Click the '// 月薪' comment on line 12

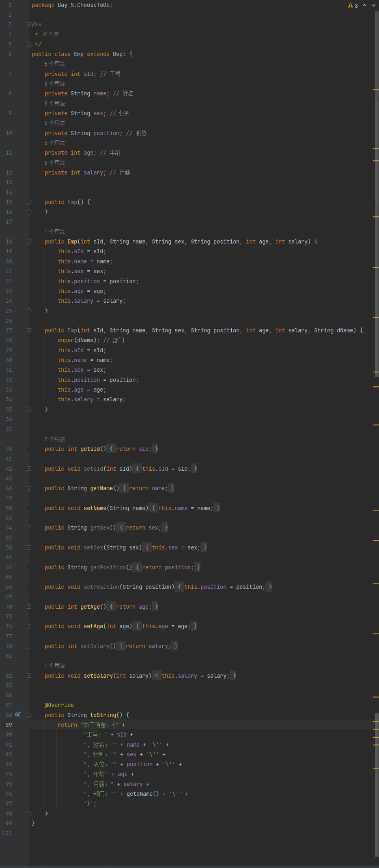click(120, 172)
